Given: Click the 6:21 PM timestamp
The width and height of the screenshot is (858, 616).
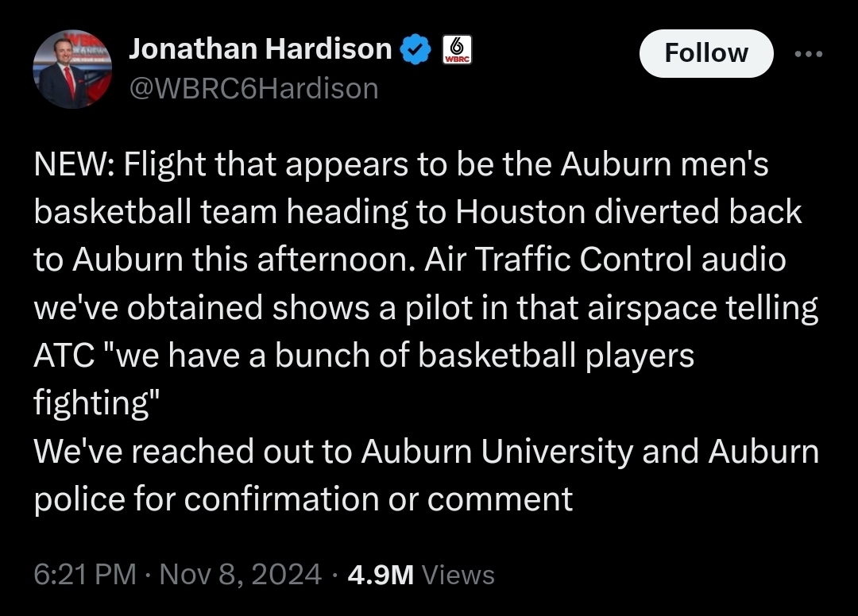Looking at the screenshot, I should [x=85, y=574].
